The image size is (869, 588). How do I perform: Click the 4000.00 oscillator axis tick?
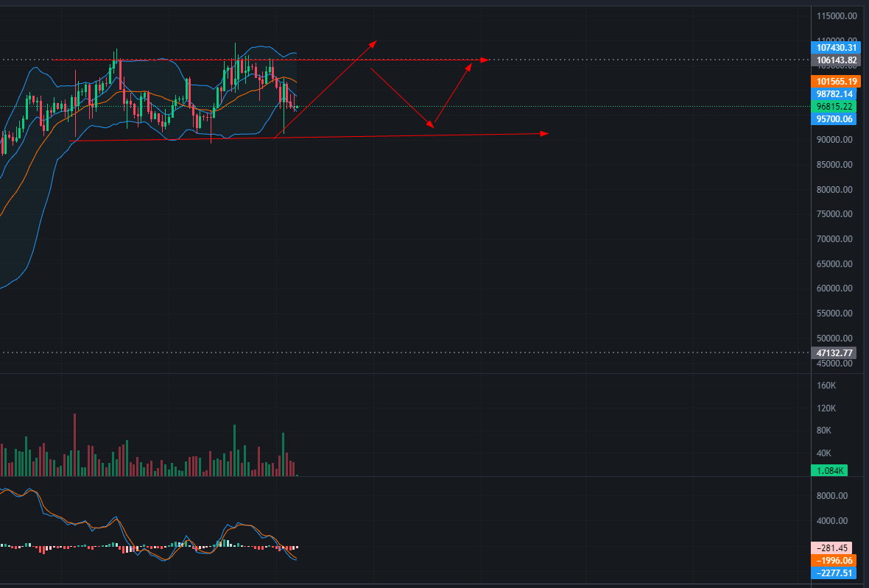tap(832, 520)
